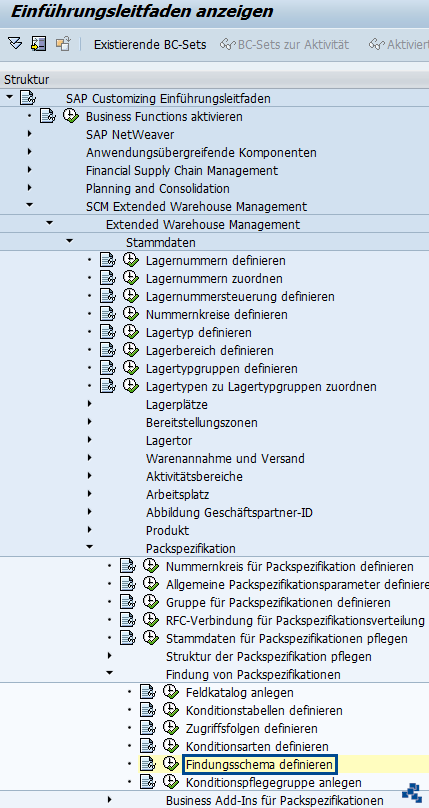Click the expand all subnodes toolbar icon
The height and width of the screenshot is (808, 429).
point(15,44)
